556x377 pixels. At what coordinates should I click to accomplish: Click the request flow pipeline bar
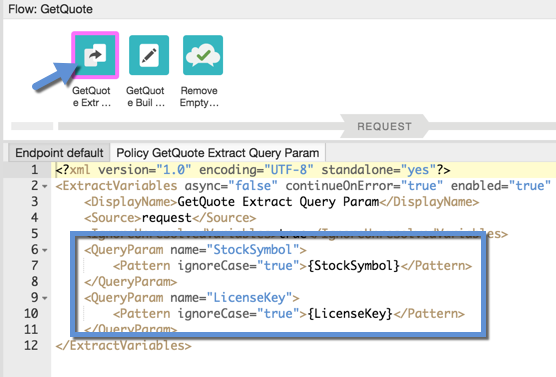pyautogui.click(x=199, y=126)
